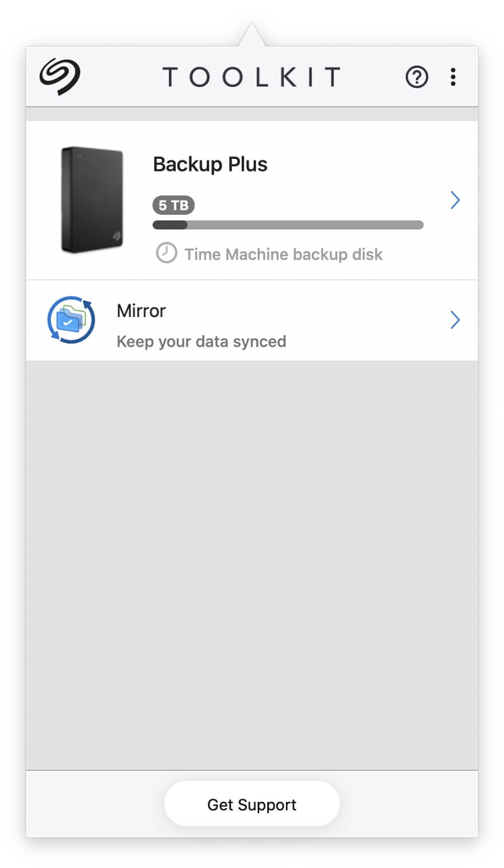Click the Time Machine backup disk text
Viewport: 504px width, 868px height.
283,255
